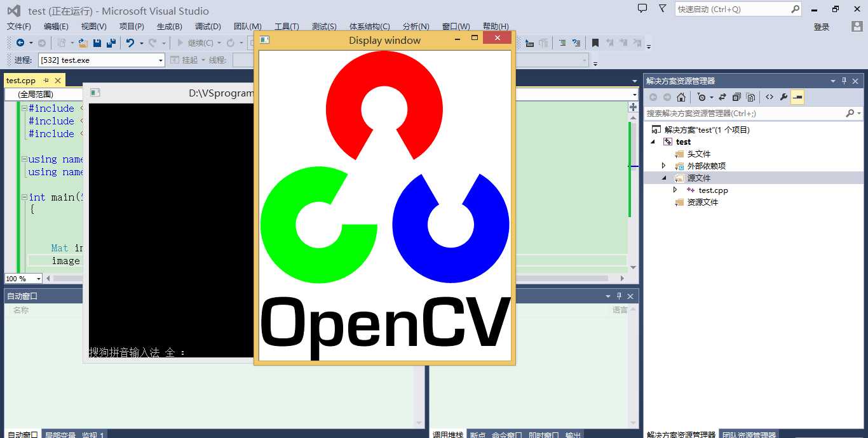
Task: Switch to the 输出 tab
Action: click(573, 434)
